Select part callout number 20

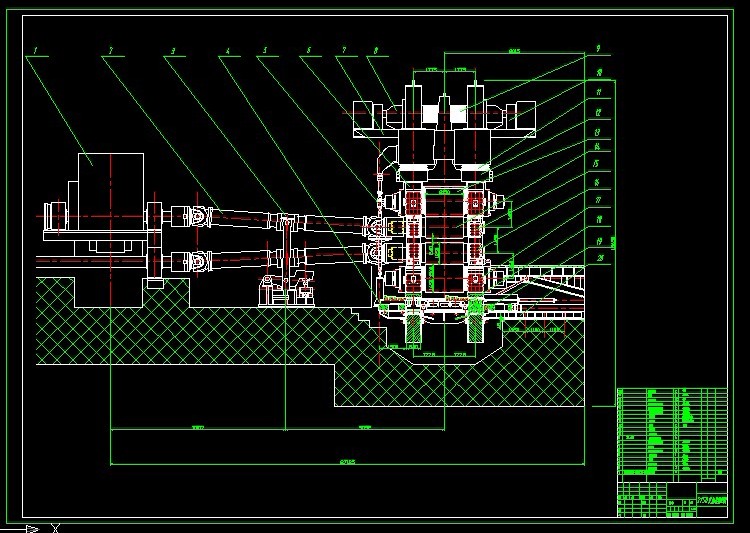pyautogui.click(x=600, y=258)
